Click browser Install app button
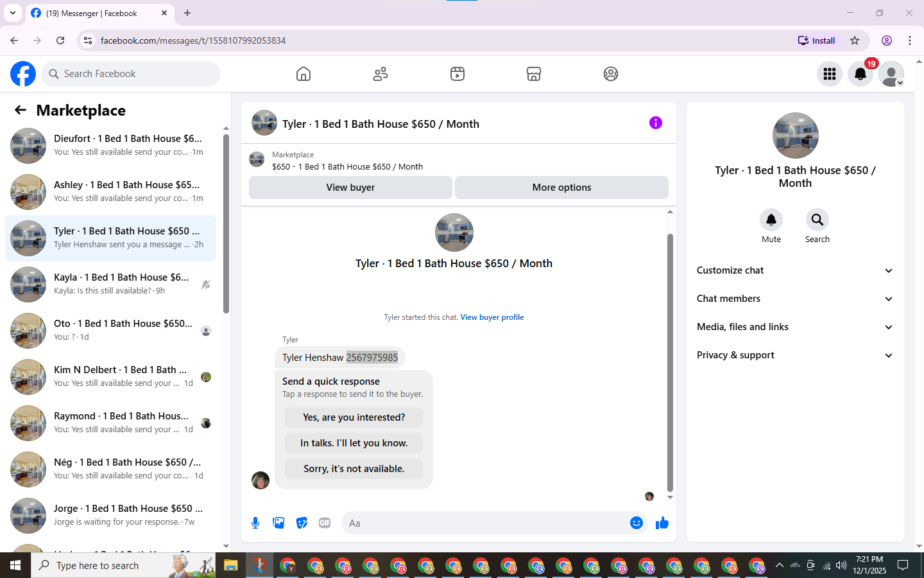 pos(817,40)
